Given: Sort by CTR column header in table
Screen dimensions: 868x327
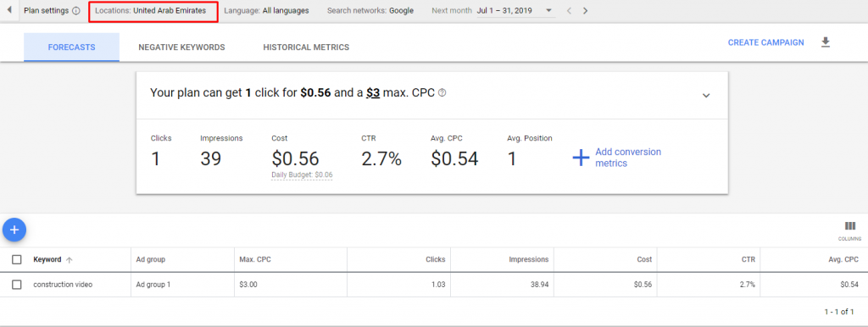Looking at the screenshot, I should tap(748, 259).
